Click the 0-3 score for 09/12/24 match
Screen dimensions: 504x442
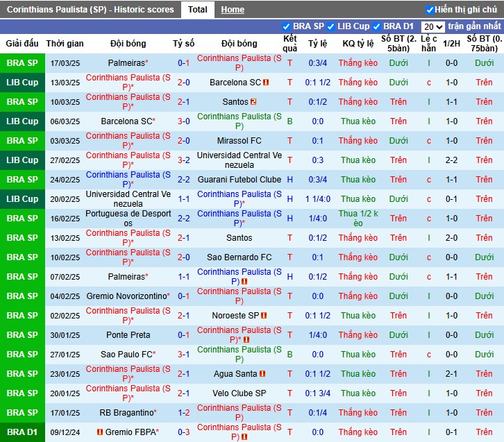[183, 432]
